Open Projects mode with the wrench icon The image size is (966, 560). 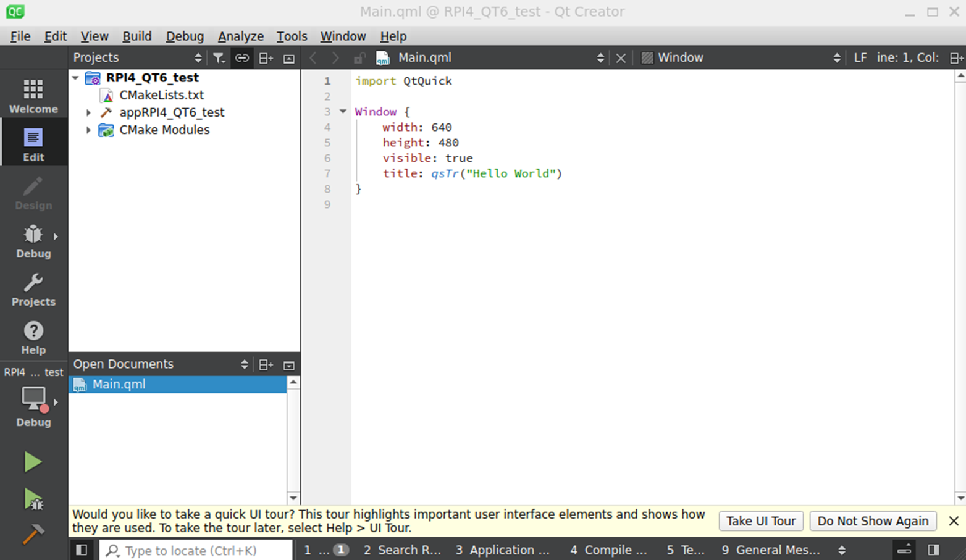coord(33,289)
